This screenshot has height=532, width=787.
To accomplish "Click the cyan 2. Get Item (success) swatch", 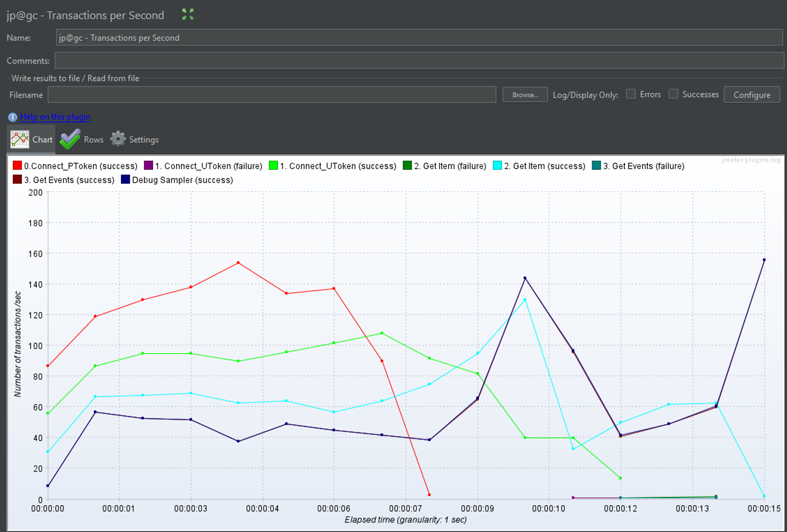I will click(497, 165).
